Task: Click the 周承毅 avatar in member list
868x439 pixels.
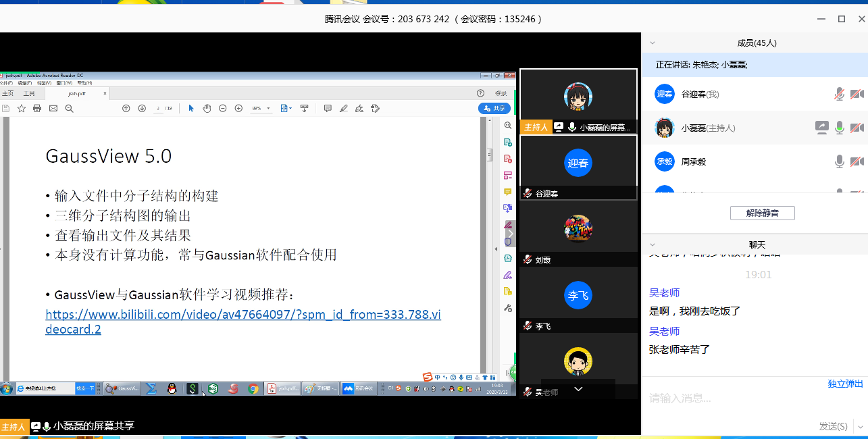Action: tap(665, 161)
